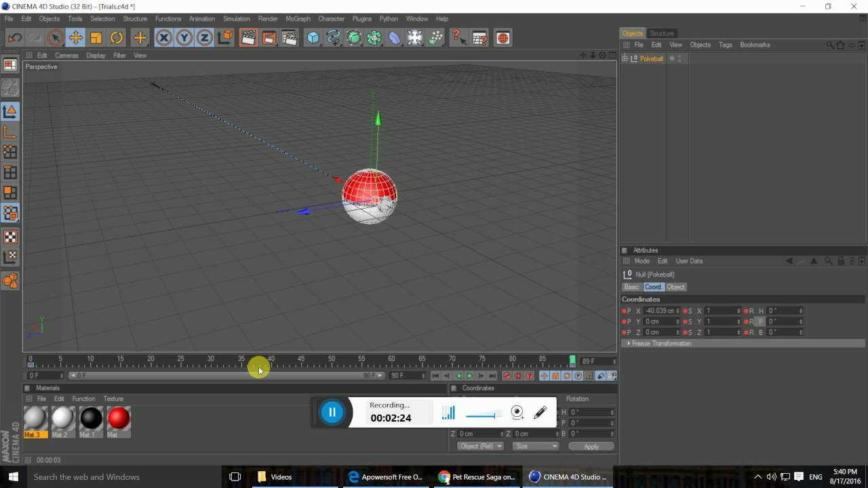Activate the Rotate tool
The height and width of the screenshot is (488, 868).
coord(117,38)
